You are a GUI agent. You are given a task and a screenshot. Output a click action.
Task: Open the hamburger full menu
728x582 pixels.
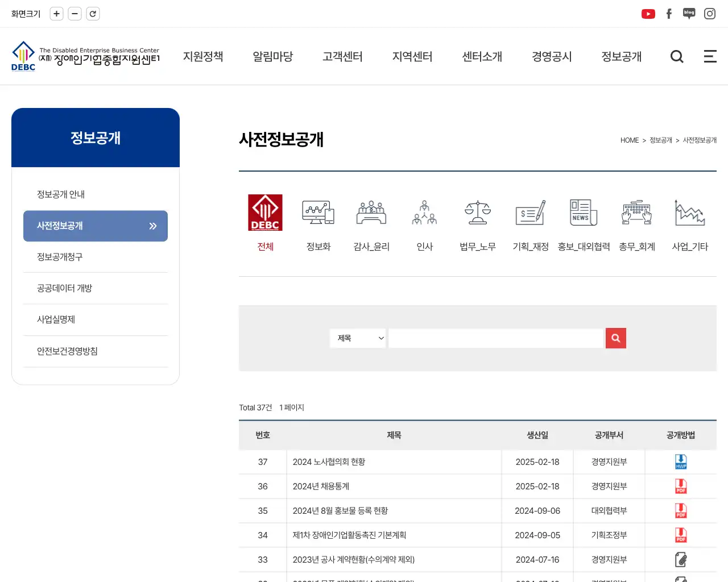click(710, 56)
